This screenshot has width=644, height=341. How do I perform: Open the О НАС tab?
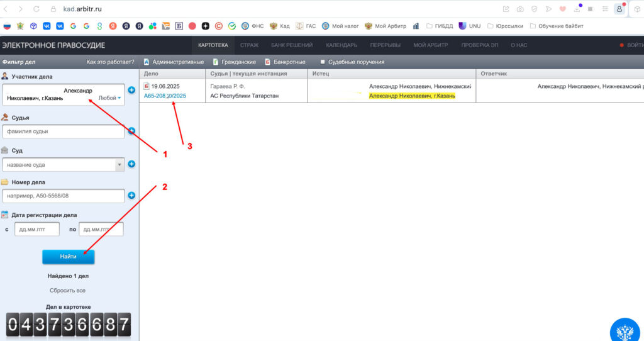pyautogui.click(x=519, y=45)
